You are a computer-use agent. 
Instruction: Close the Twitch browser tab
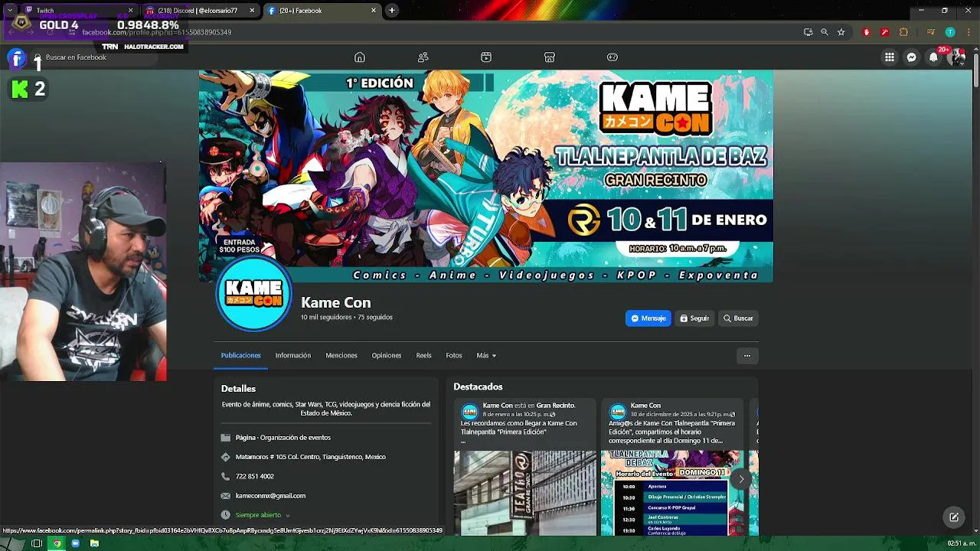coord(130,11)
